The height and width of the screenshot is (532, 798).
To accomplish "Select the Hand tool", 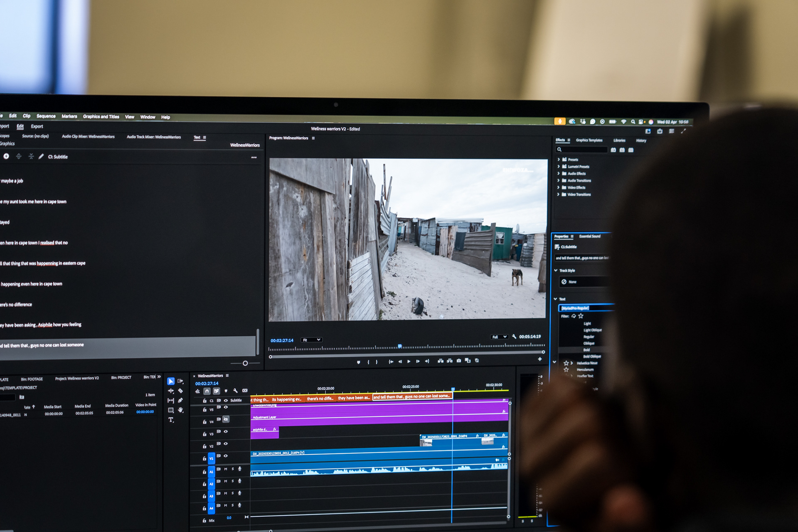I will click(x=180, y=410).
